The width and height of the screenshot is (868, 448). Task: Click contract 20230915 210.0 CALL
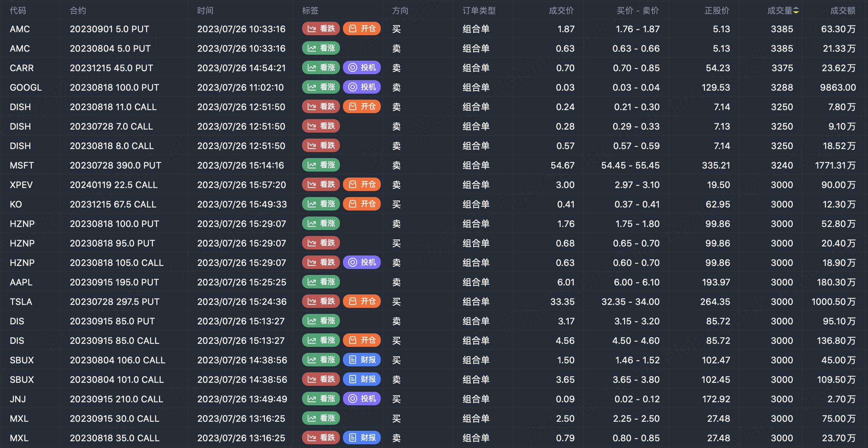click(117, 399)
